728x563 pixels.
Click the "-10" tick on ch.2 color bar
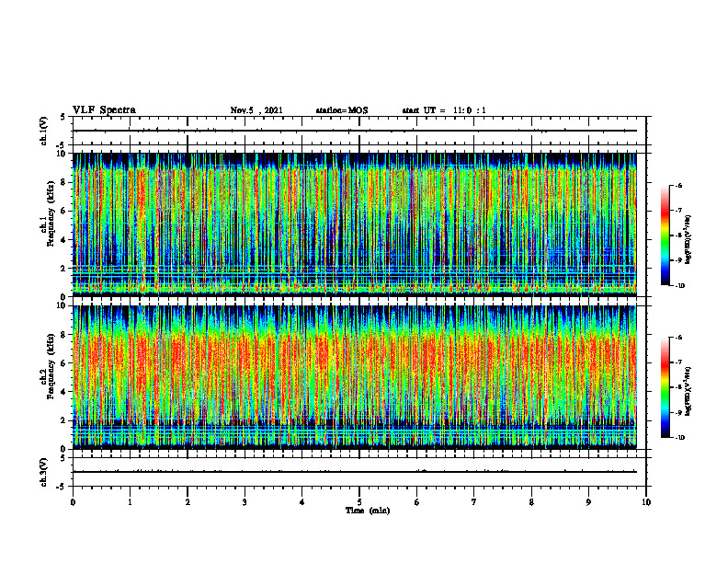679,438
